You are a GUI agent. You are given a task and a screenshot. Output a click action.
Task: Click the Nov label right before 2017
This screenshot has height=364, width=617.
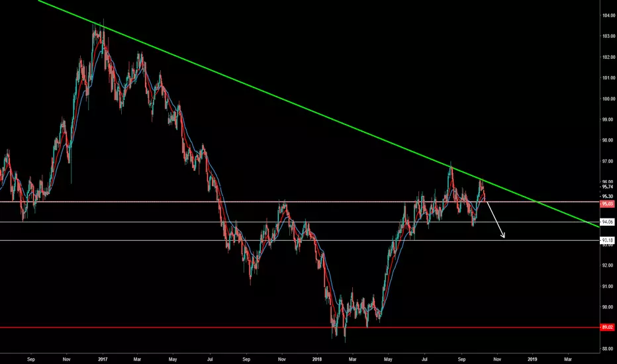66,359
